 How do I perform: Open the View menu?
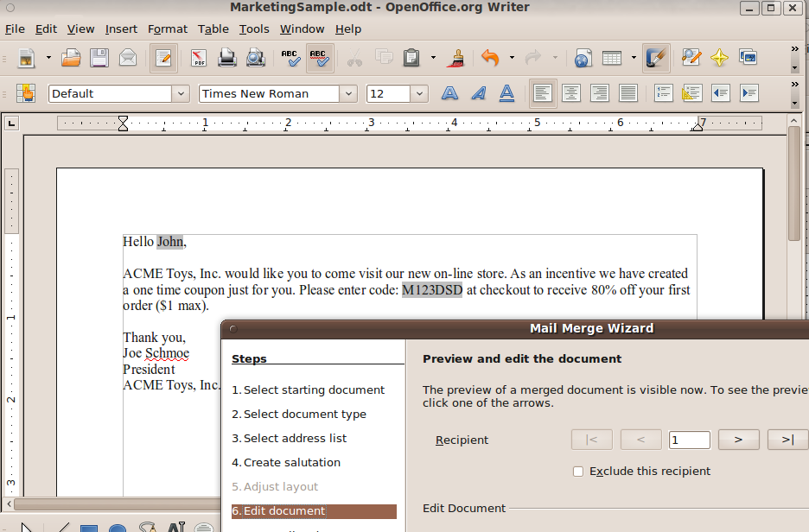tap(80, 29)
